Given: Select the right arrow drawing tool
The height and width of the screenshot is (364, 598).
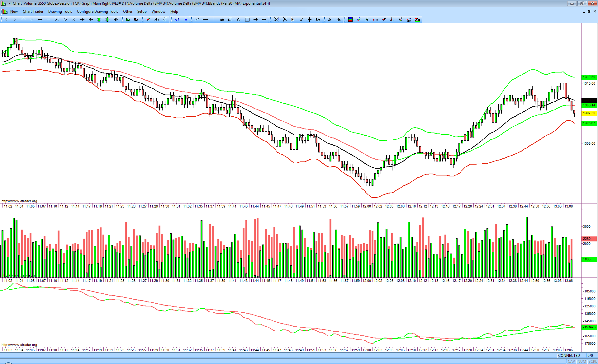Looking at the screenshot, I should [256, 20].
